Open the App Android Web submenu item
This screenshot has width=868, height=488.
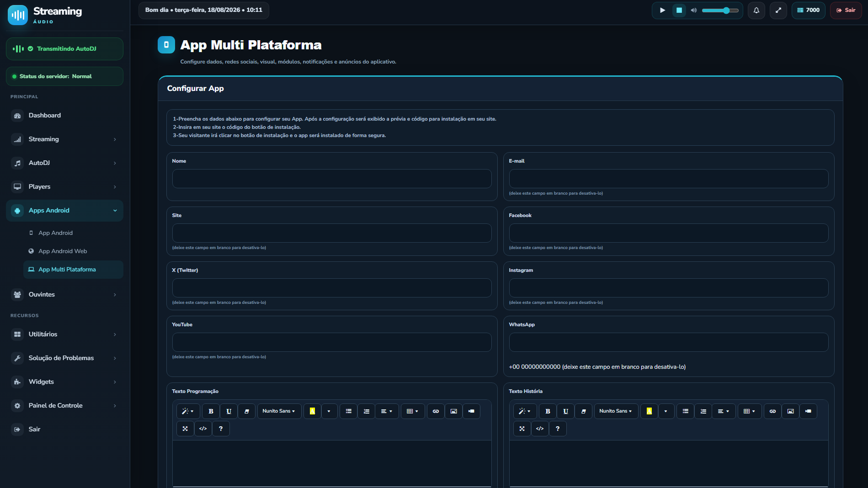[x=73, y=251]
